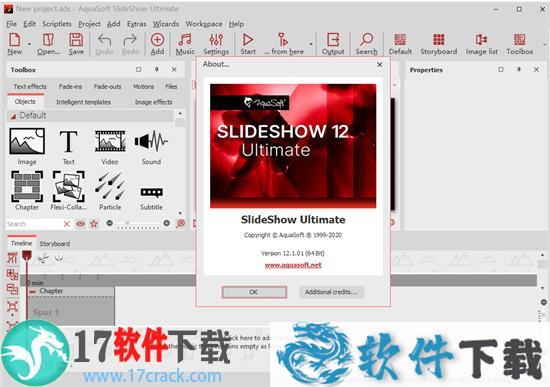The image size is (550, 387).
Task: Open the Help menu
Action: tap(236, 24)
